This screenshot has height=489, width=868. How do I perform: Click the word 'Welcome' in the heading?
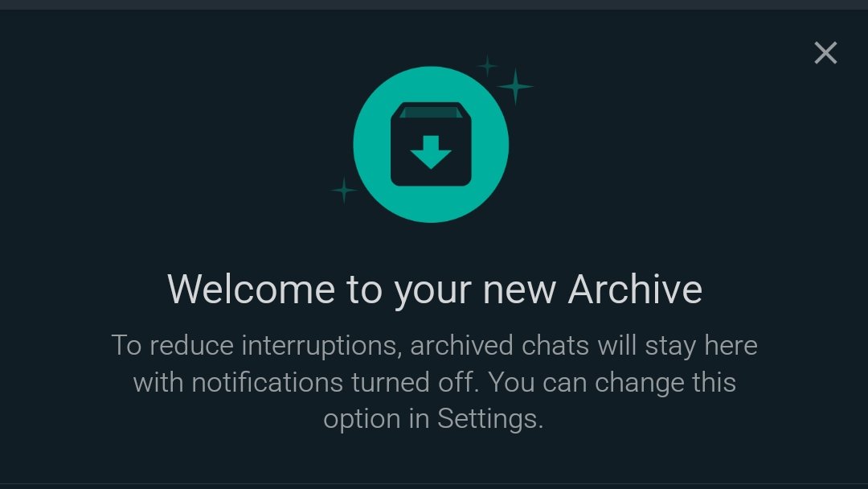[251, 289]
